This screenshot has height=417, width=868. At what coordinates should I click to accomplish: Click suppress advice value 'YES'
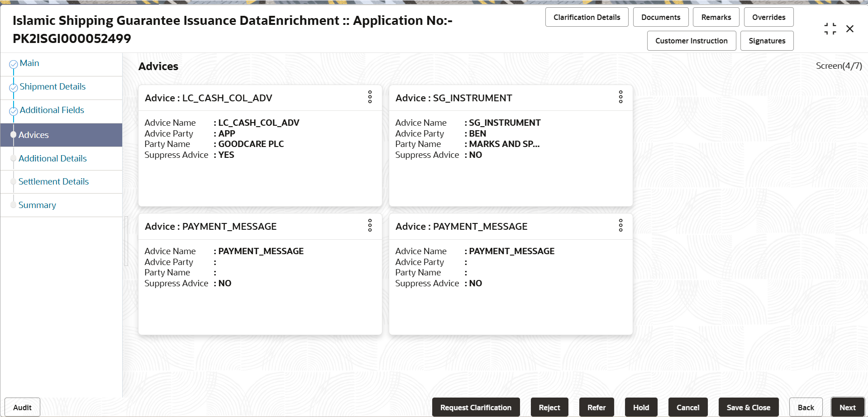point(226,155)
